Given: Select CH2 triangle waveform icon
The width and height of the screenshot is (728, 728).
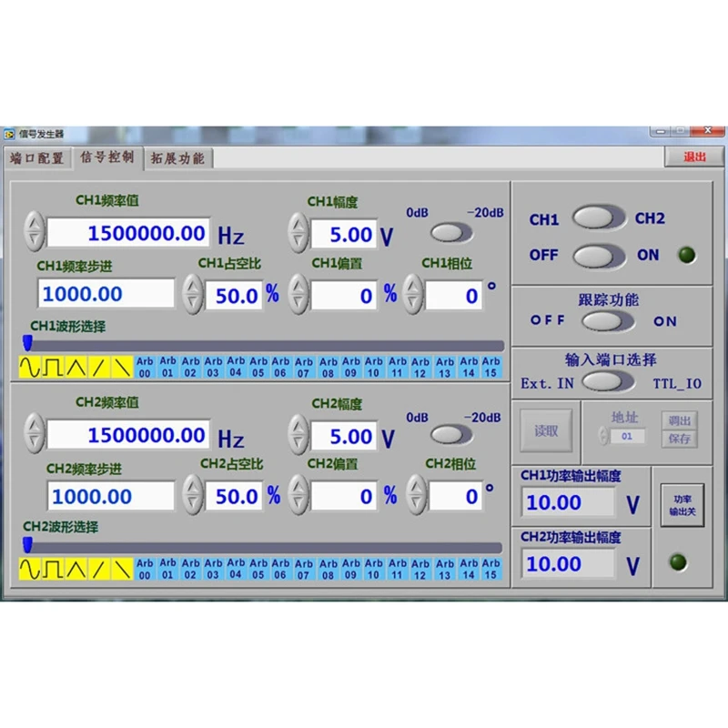Looking at the screenshot, I should click(76, 569).
